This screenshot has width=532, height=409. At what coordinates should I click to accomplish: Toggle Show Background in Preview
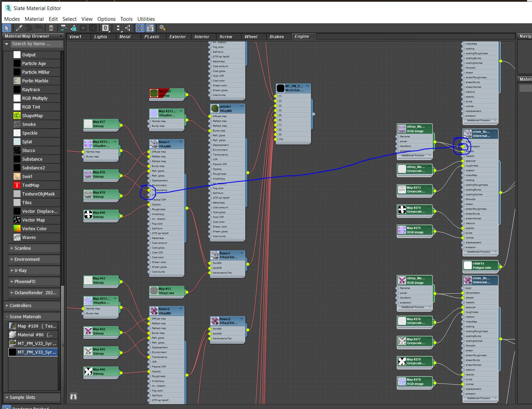coord(93,28)
